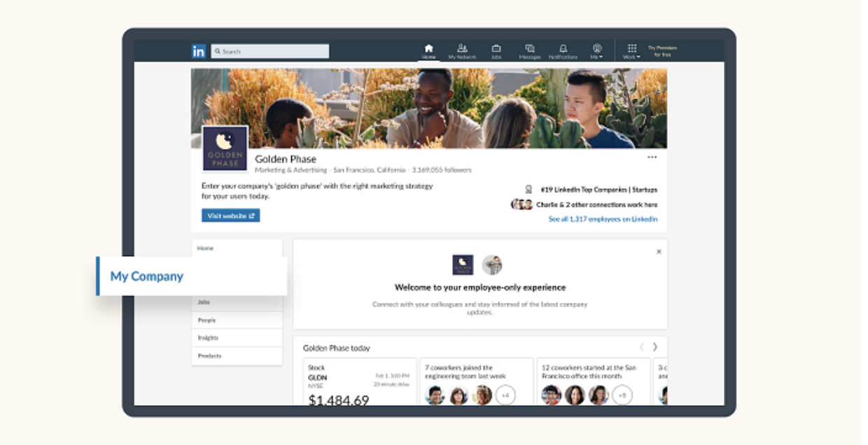Select the Products tab in the sidebar
The width and height of the screenshot is (868, 445).
tap(237, 356)
